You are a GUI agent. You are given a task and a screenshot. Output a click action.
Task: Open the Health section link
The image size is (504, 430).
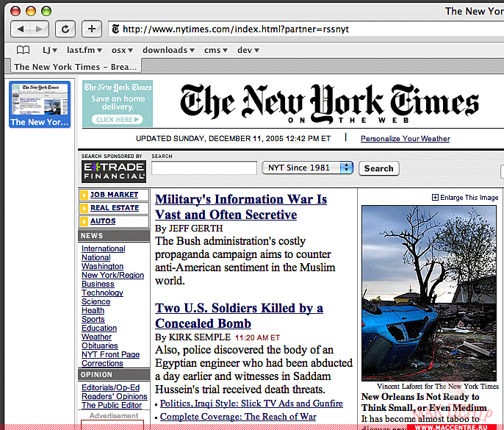93,310
